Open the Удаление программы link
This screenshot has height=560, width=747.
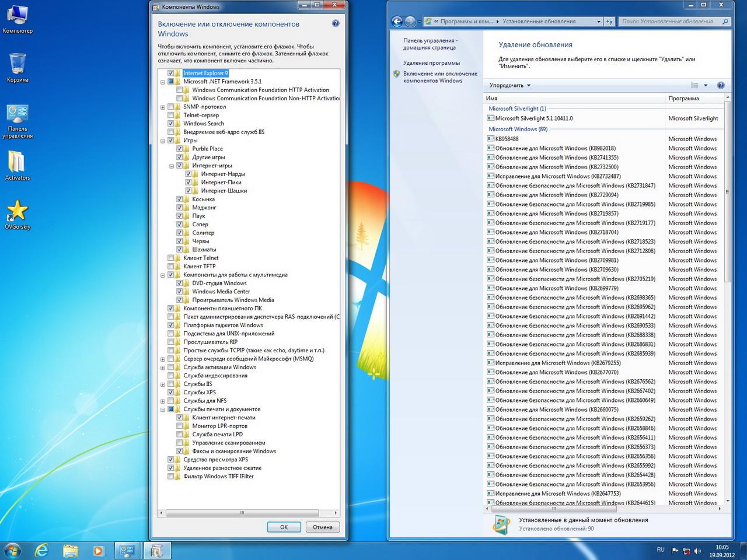[431, 63]
